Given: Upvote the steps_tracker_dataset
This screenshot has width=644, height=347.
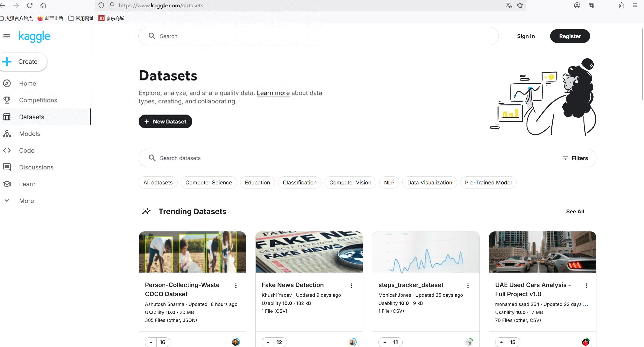Looking at the screenshot, I should (x=385, y=342).
